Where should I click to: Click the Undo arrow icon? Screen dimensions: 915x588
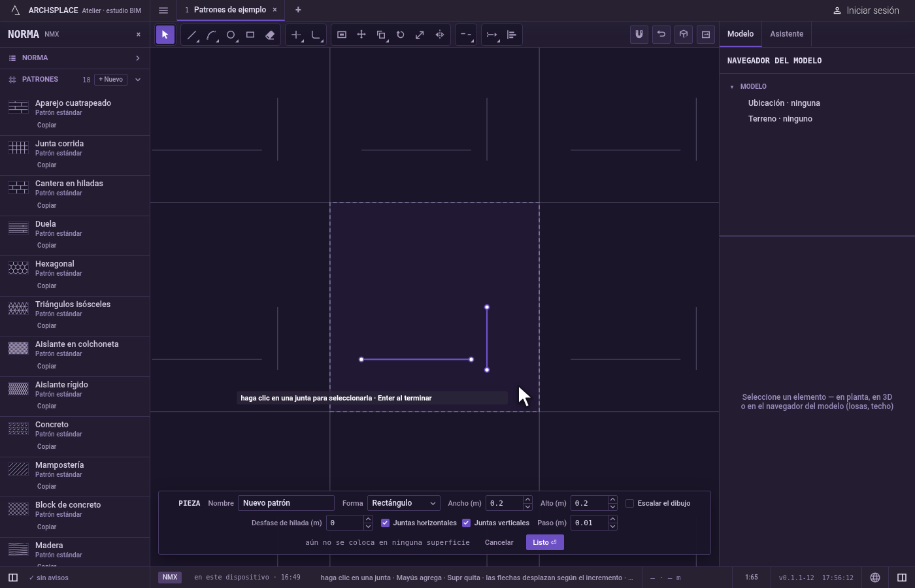[x=661, y=35]
